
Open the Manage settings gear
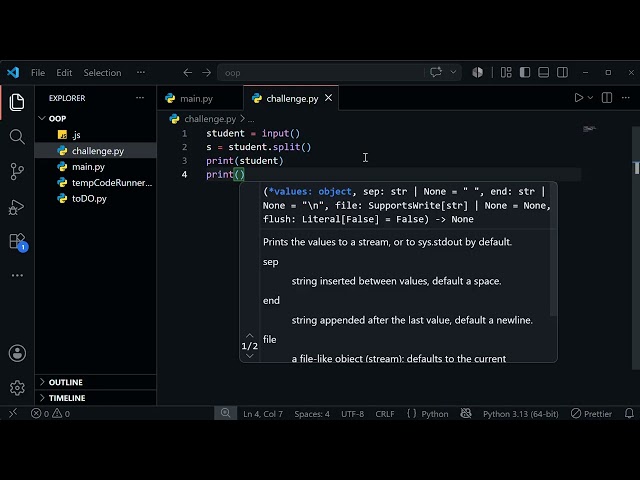pos(17,388)
